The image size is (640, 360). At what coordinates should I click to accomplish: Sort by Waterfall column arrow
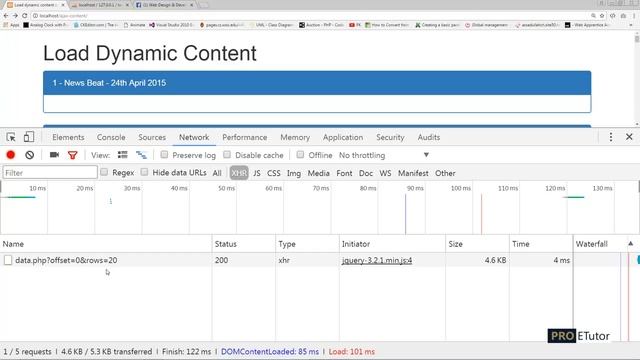coord(631,244)
